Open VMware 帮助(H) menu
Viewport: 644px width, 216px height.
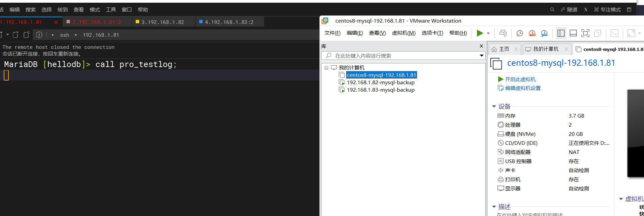pos(458,33)
